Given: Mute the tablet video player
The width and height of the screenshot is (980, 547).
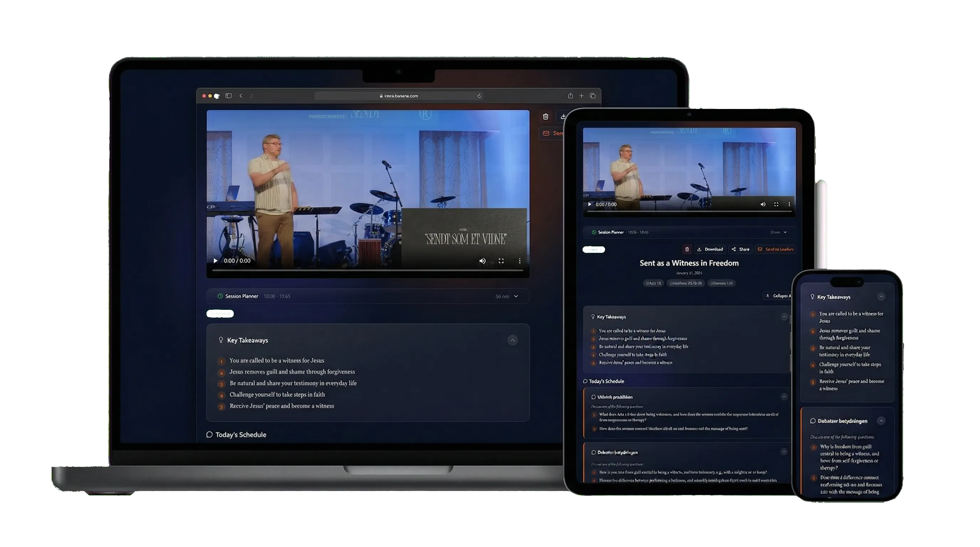Looking at the screenshot, I should coord(762,204).
